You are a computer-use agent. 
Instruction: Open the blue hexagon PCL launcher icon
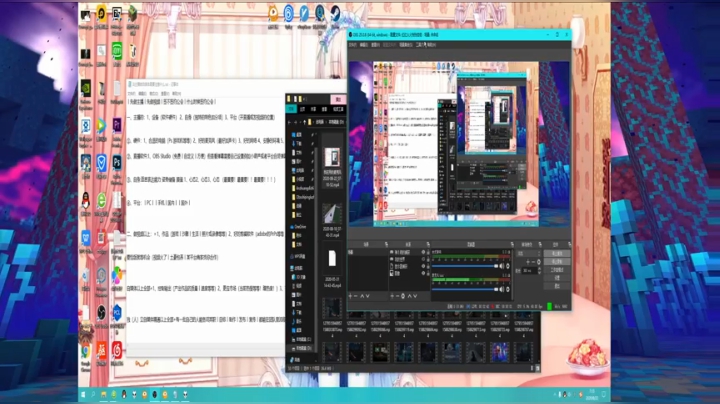tap(117, 313)
